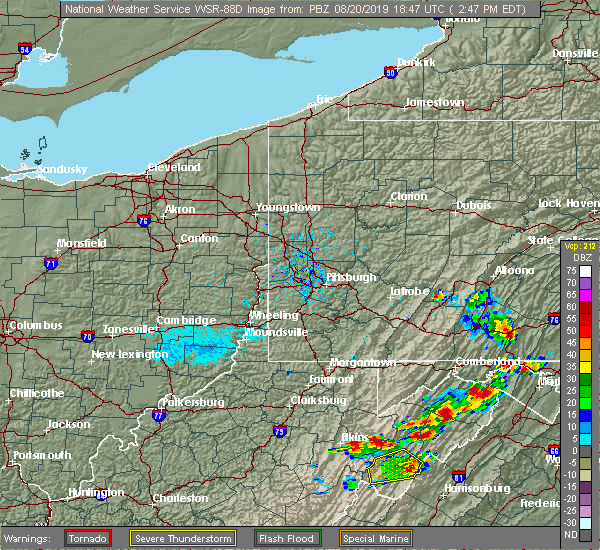Click the Morgantown city label
Viewport: 600px width, 550px height.
pos(362,362)
